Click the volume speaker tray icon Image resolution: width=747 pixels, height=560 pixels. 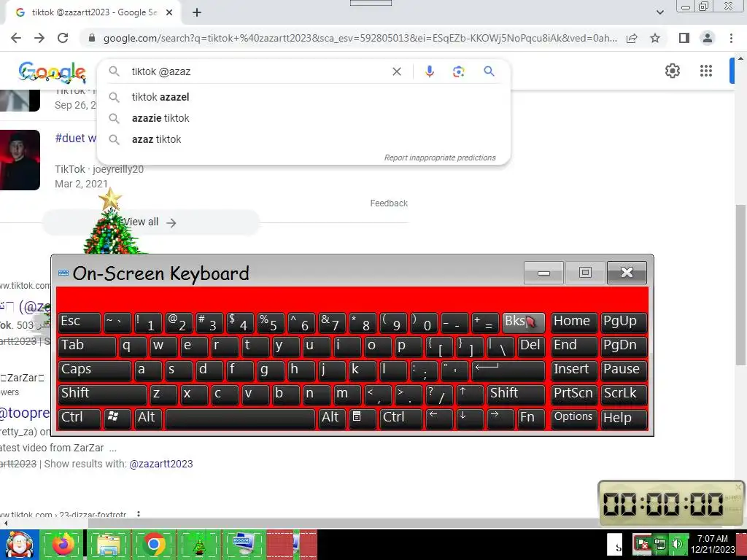677,544
